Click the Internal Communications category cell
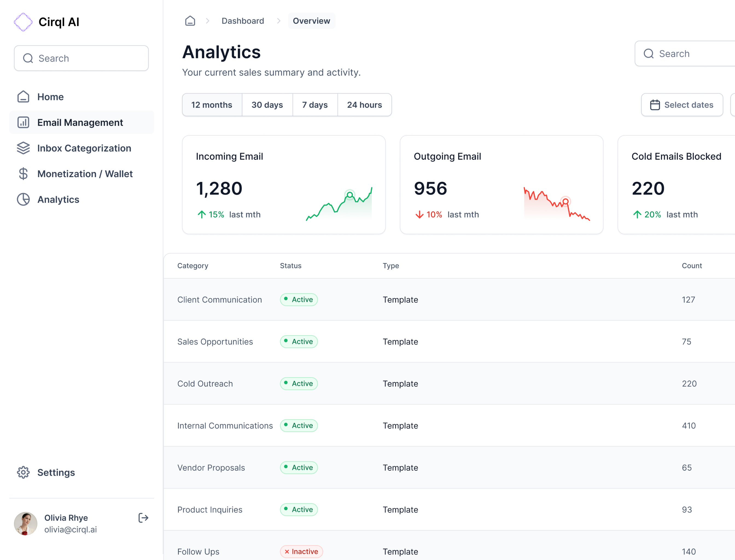This screenshot has width=735, height=560. [x=225, y=426]
